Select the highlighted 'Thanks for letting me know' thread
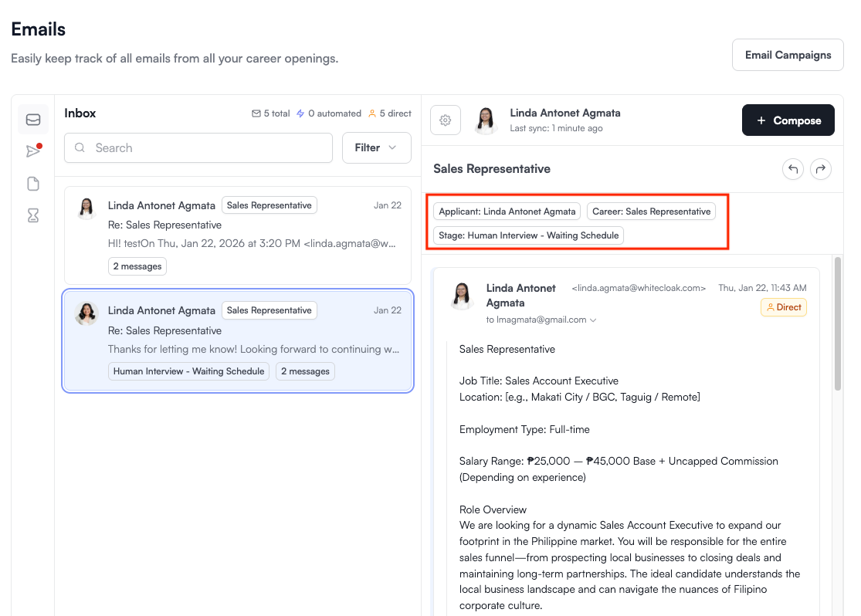This screenshot has width=861, height=616. click(x=238, y=340)
